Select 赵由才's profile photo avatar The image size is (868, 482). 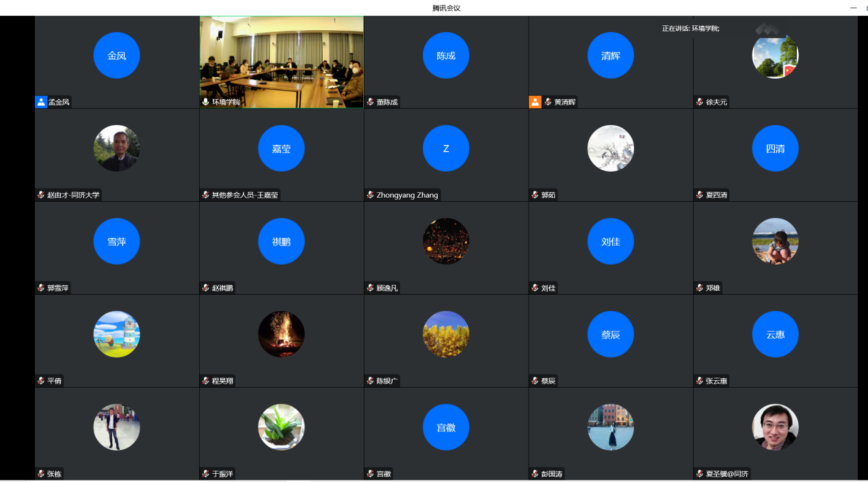[x=117, y=148]
